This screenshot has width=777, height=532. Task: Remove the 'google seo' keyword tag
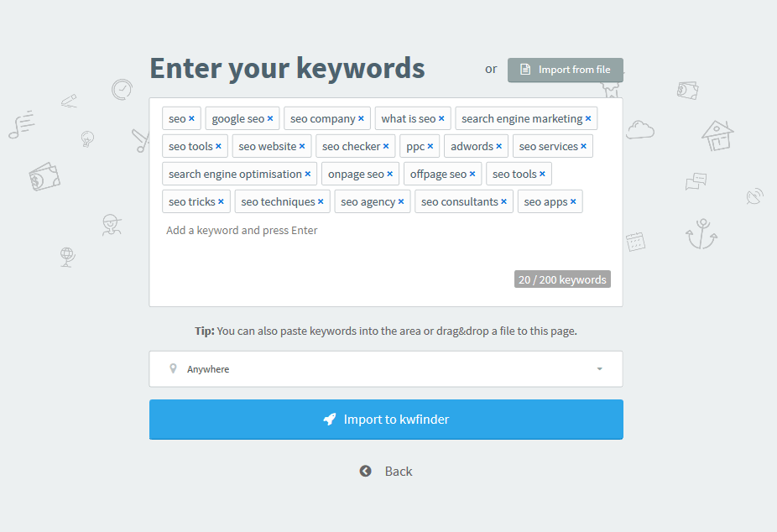coord(270,119)
